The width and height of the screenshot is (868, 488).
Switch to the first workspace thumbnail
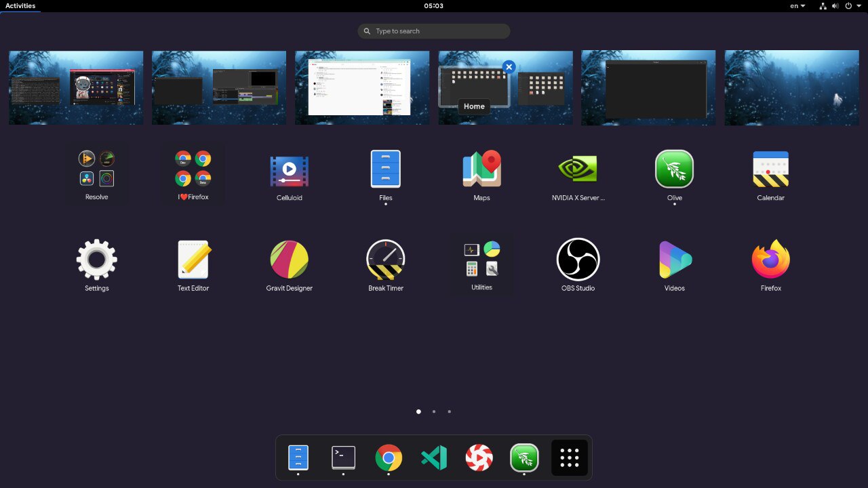76,87
